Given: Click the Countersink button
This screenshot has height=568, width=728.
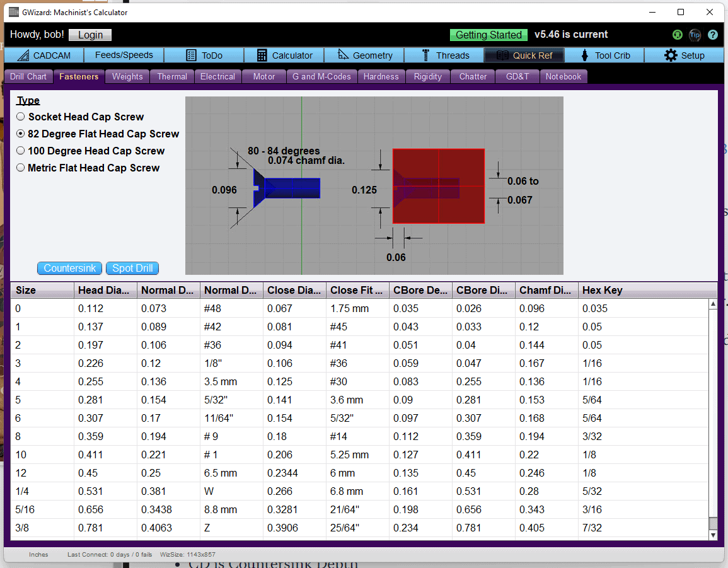Looking at the screenshot, I should [69, 268].
